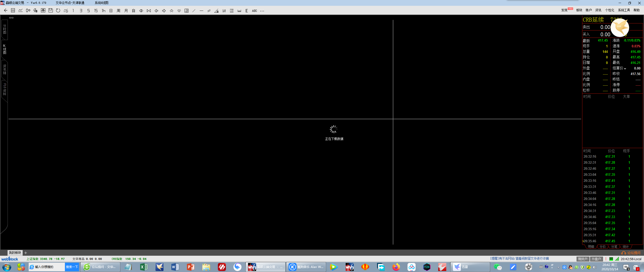Click the Excel icon in the taskbar
Screen dimensions: 644x272
pyautogui.click(x=144, y=267)
